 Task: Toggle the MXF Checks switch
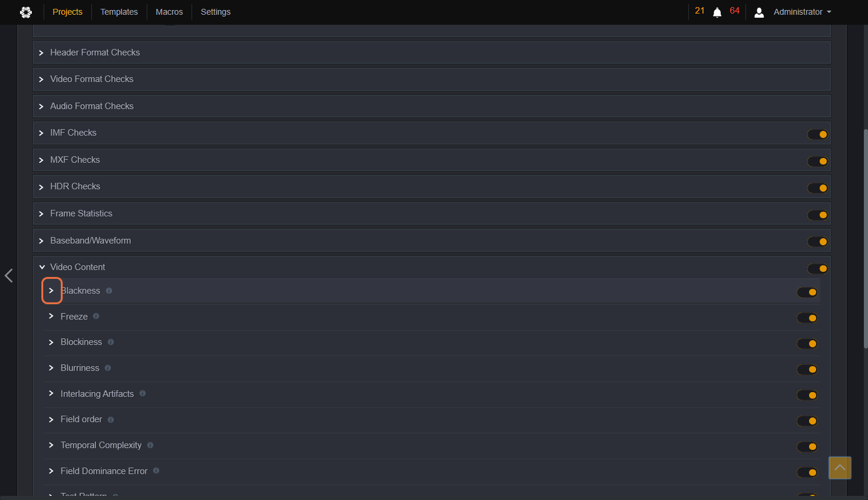[817, 162]
